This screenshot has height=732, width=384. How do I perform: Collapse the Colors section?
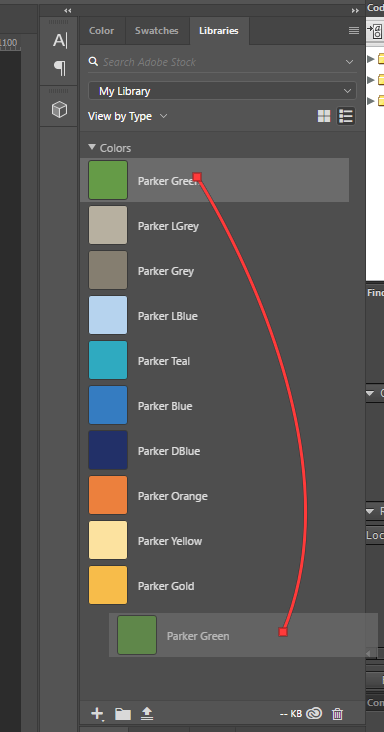(x=92, y=148)
